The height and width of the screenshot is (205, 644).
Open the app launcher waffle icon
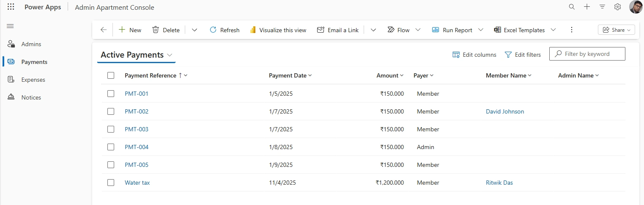coord(11,7)
